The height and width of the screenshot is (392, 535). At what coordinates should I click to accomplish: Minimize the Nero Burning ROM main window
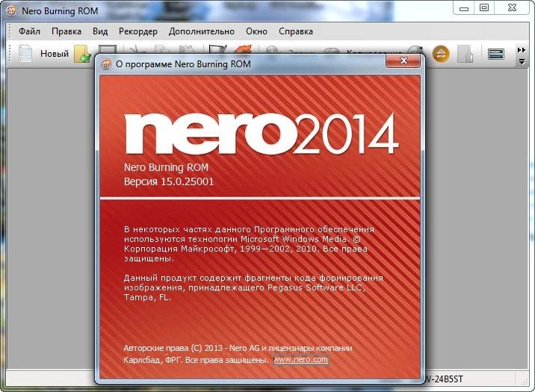(464, 8)
